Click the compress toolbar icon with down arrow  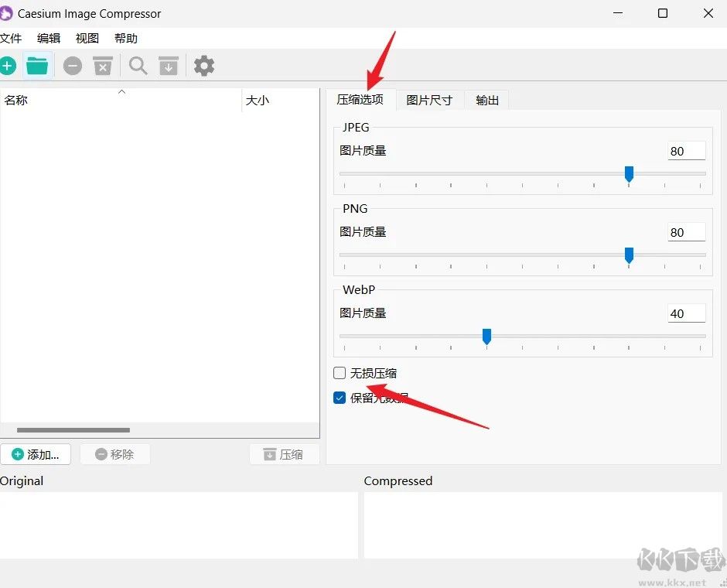(169, 66)
